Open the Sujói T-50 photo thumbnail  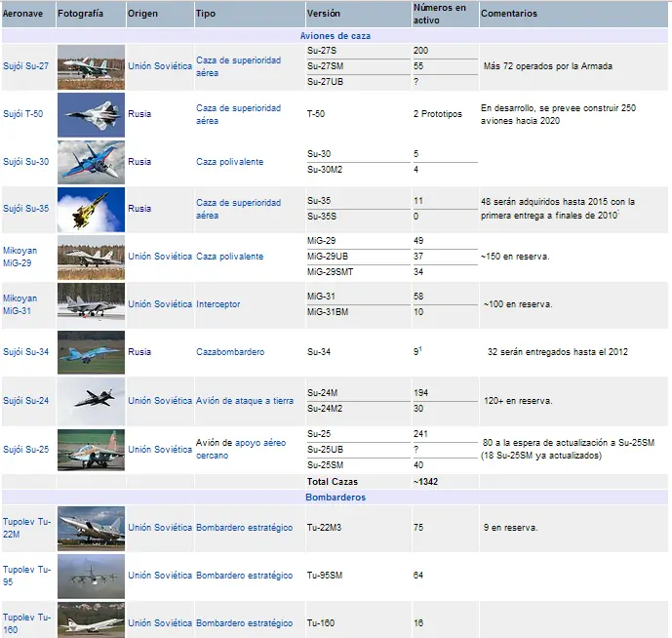(92, 115)
